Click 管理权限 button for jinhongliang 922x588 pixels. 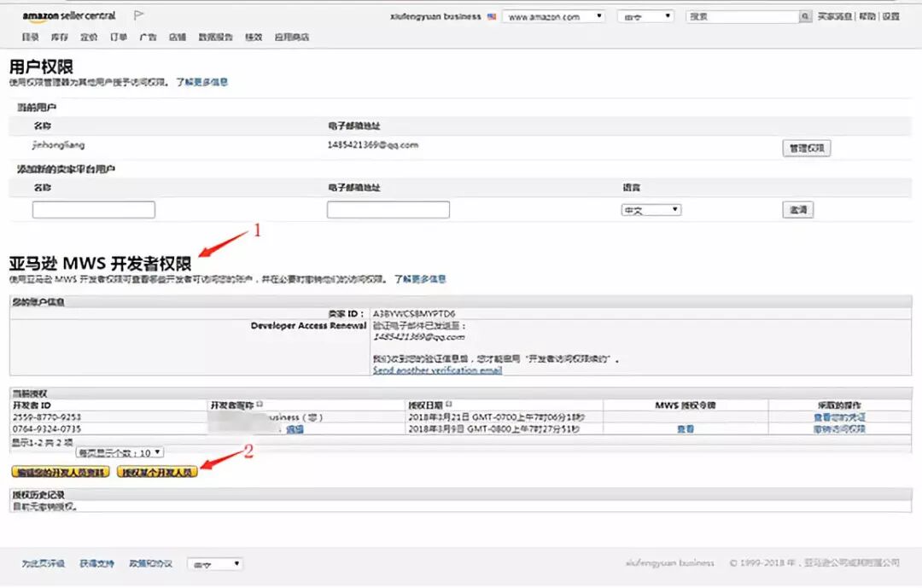click(x=806, y=148)
